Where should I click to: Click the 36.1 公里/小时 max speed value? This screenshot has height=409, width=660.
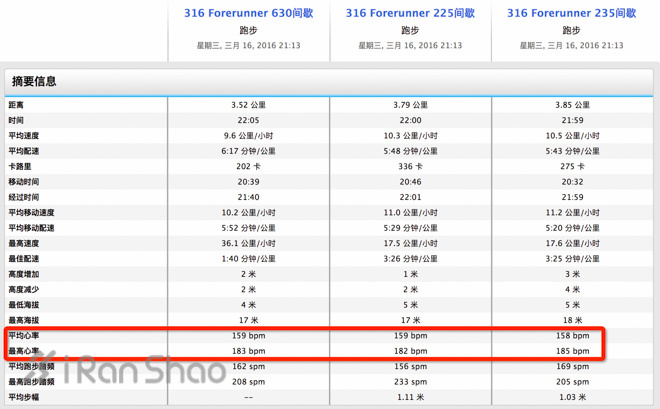click(x=248, y=243)
